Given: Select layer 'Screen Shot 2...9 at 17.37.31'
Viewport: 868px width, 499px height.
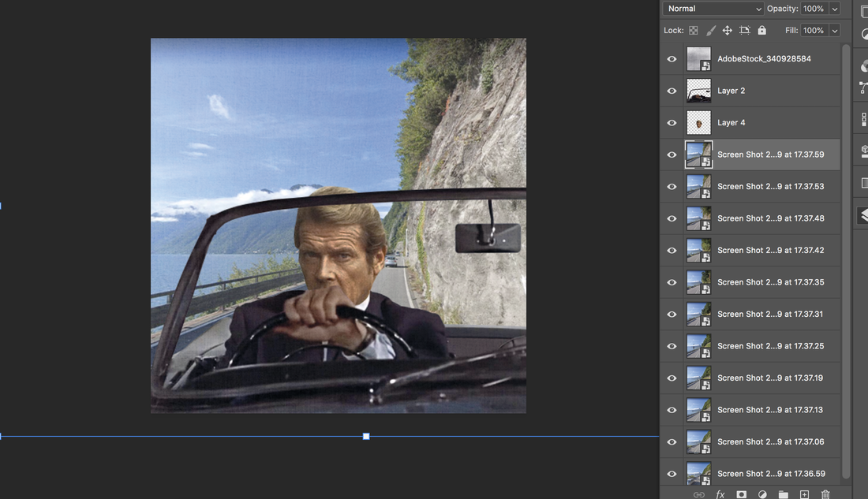Looking at the screenshot, I should [x=771, y=315].
